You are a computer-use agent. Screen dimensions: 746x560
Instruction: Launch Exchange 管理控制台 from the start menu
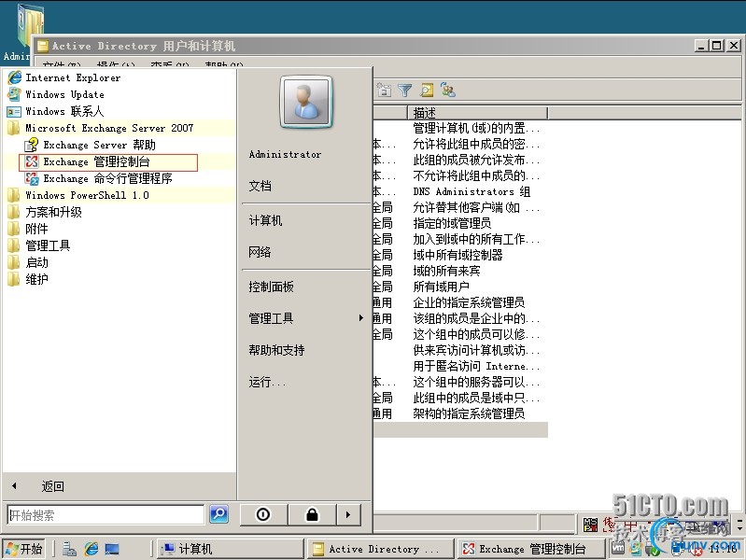coord(108,162)
